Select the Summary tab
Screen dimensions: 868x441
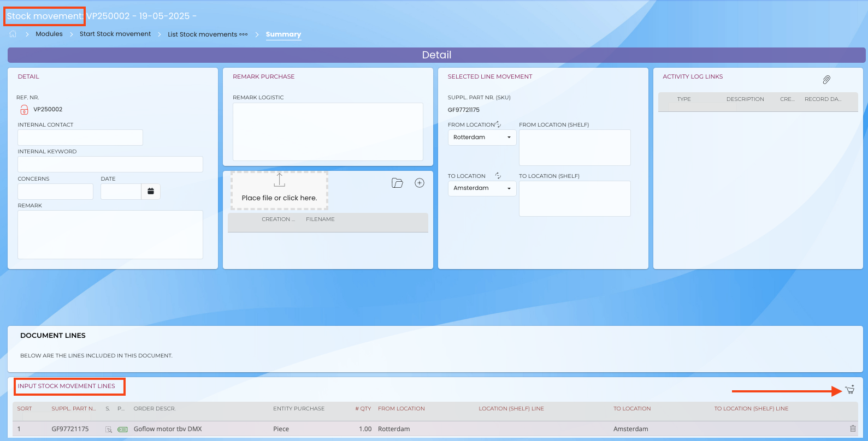coord(284,34)
